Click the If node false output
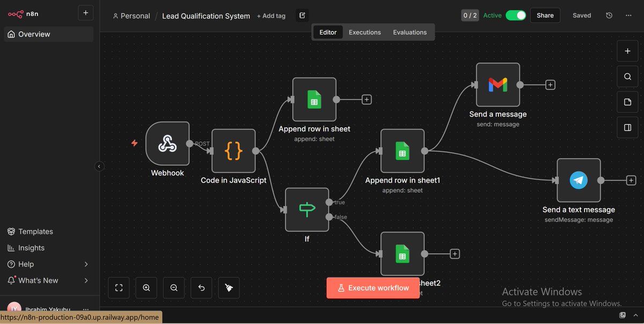 (x=329, y=217)
